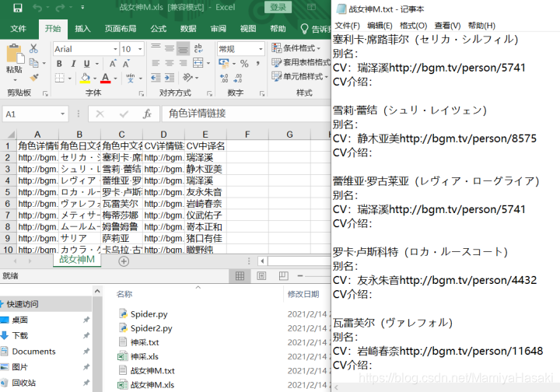Viewport: 560px width, 392px height.
Task: Click the Increase Indent icon
Action: (x=170, y=78)
